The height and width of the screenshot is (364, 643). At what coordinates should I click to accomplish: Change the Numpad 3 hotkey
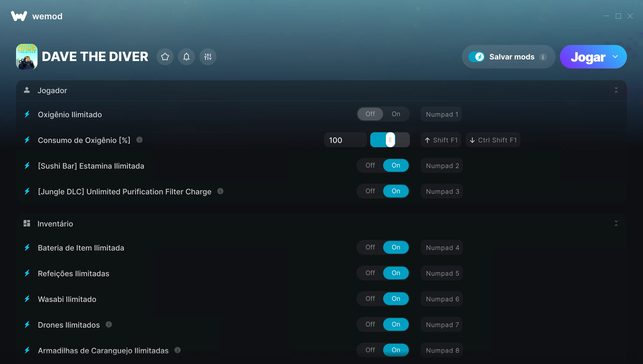pyautogui.click(x=442, y=191)
